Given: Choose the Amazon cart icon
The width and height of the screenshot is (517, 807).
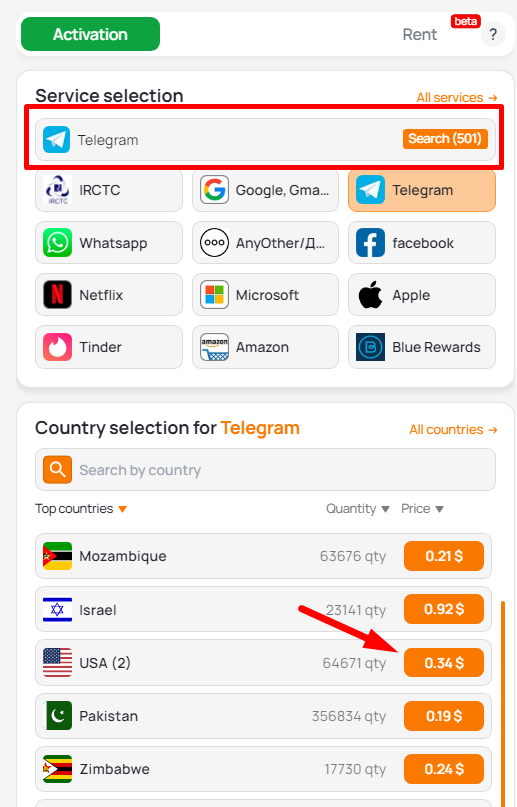Looking at the screenshot, I should pyautogui.click(x=215, y=347).
